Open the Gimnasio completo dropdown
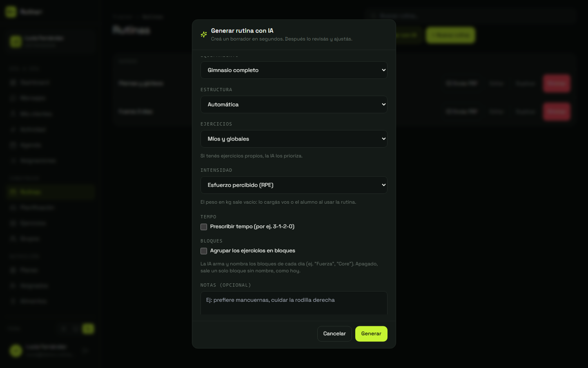Screen dimensions: 588x368 click(294, 70)
